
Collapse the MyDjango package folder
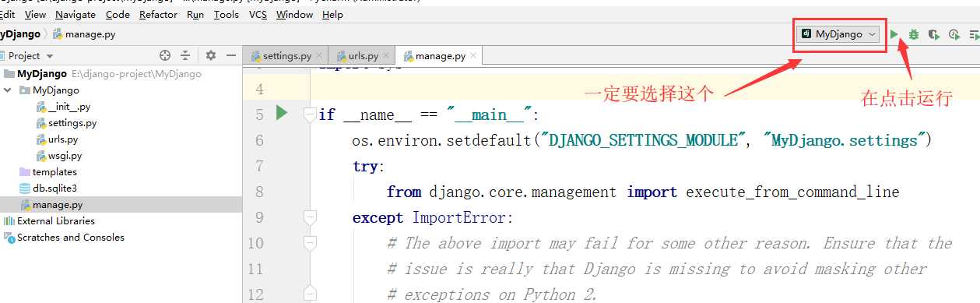point(8,90)
